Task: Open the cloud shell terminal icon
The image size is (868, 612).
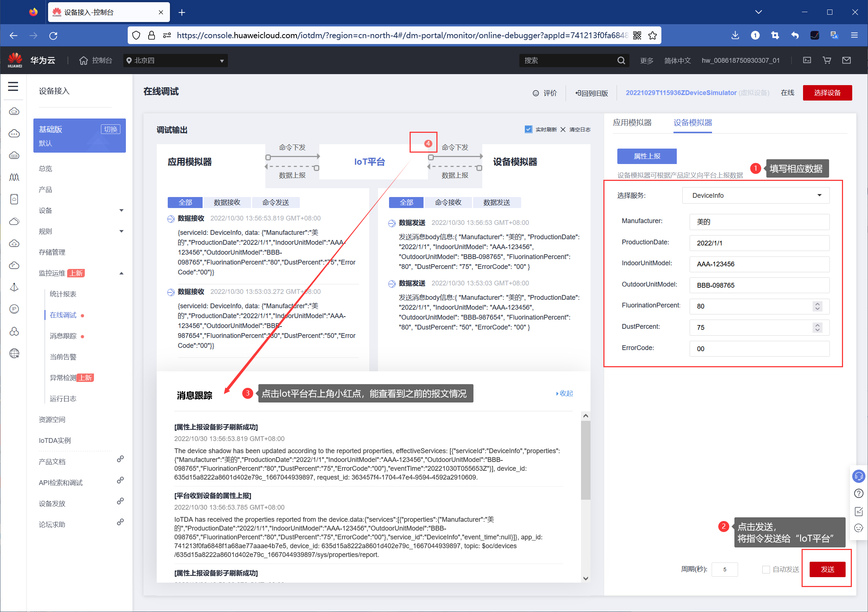Action: [807, 61]
